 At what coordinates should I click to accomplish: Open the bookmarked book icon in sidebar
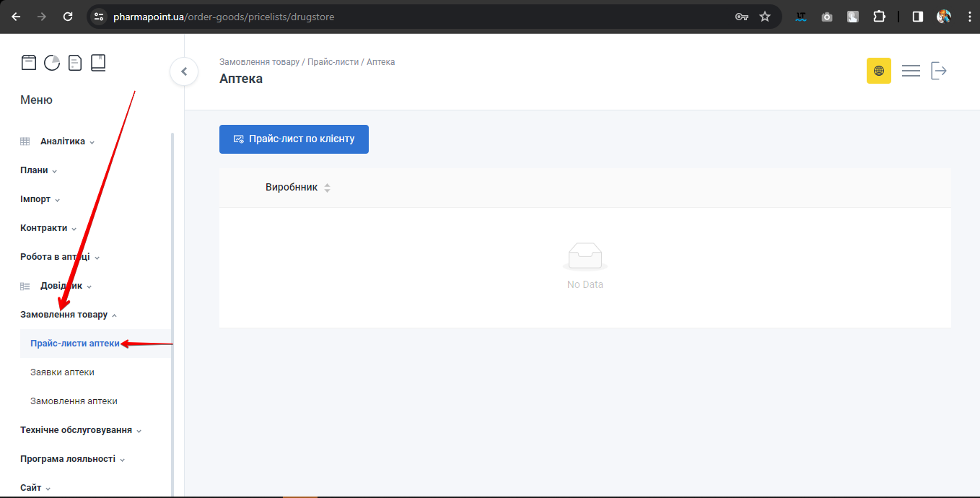click(98, 63)
